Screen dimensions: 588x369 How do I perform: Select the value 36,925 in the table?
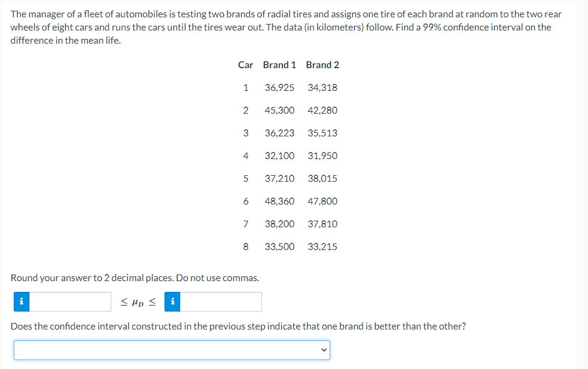pos(279,87)
